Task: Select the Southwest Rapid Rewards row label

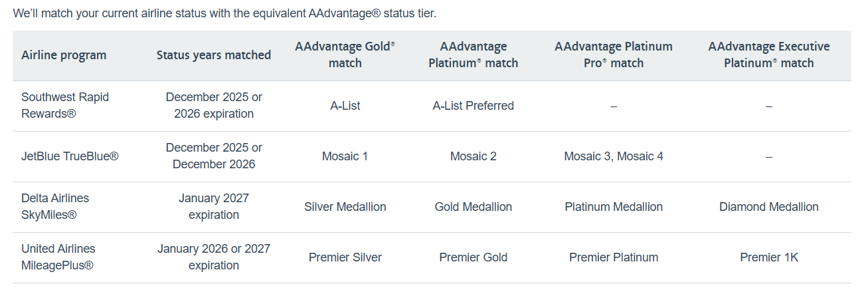Action: click(x=65, y=105)
